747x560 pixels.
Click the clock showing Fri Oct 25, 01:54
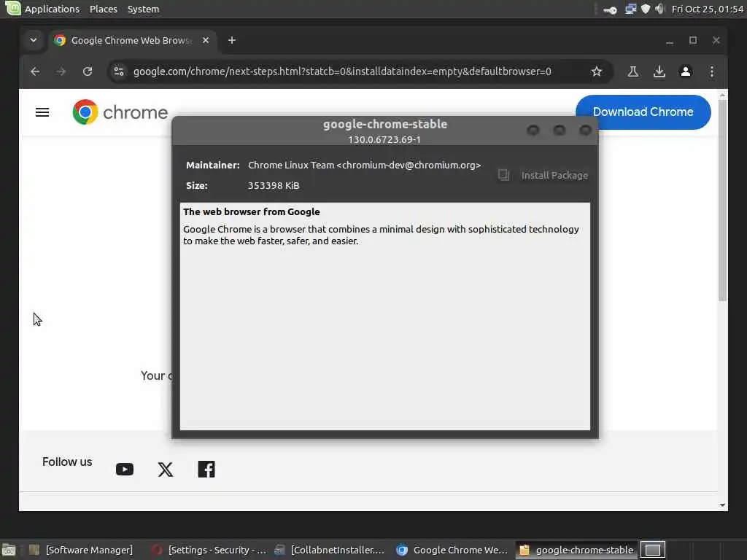click(x=708, y=9)
